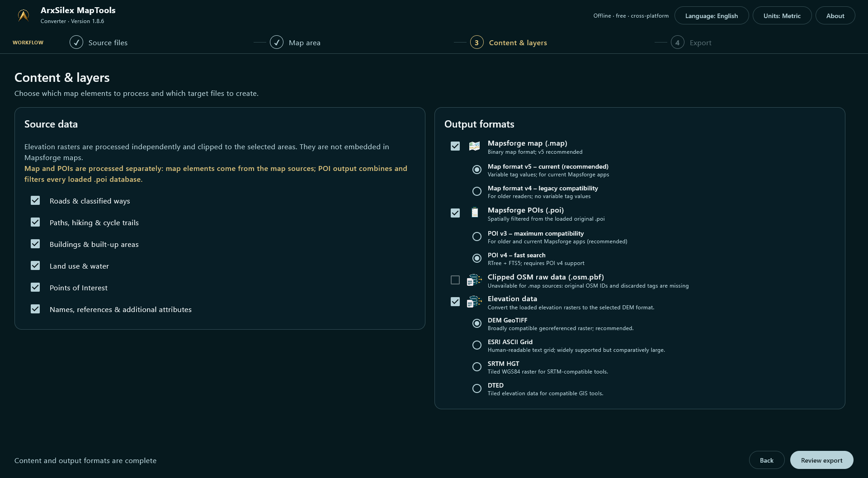Select Map format v4 legacy compatibility

click(x=477, y=191)
